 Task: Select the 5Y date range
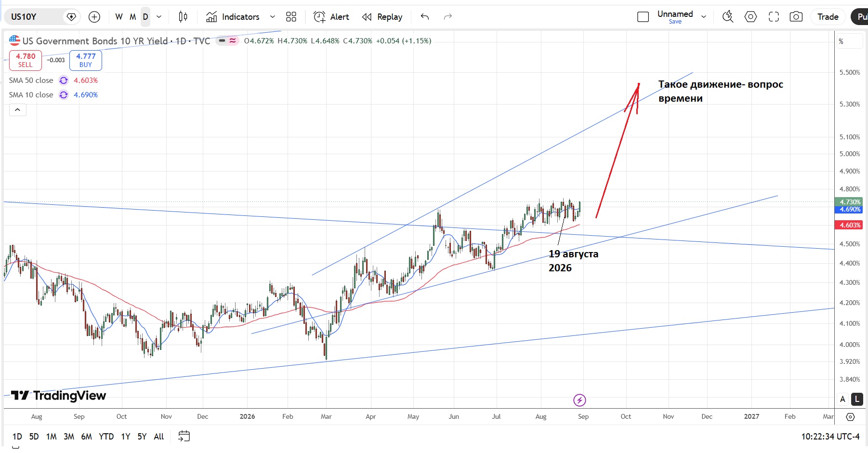(142, 437)
